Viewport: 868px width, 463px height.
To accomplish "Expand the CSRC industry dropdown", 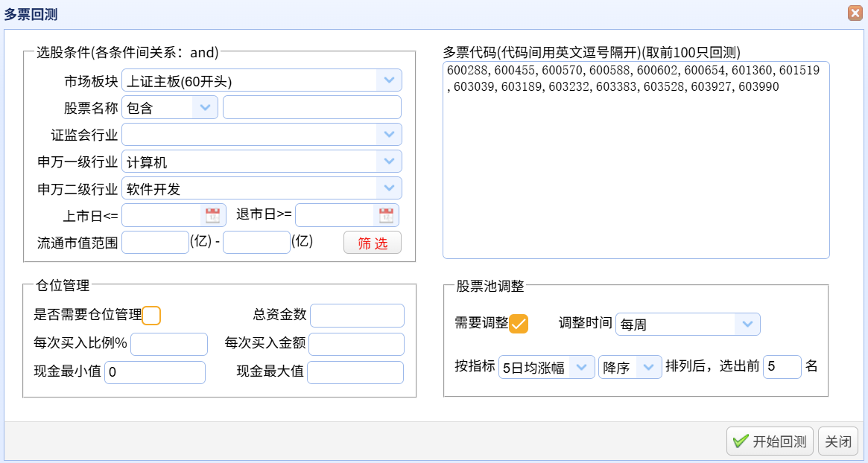I will pos(389,135).
